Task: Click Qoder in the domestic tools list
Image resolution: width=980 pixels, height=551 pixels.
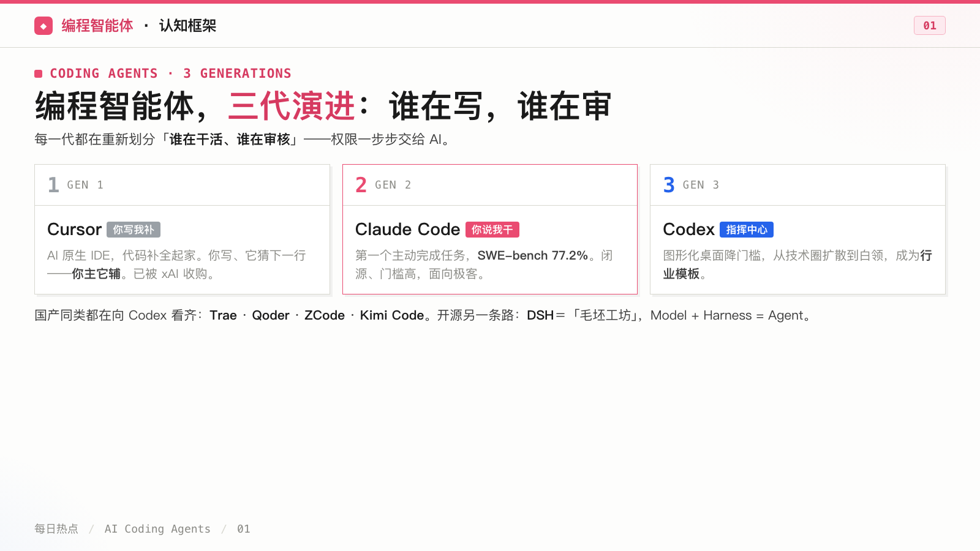Action: pos(271,315)
